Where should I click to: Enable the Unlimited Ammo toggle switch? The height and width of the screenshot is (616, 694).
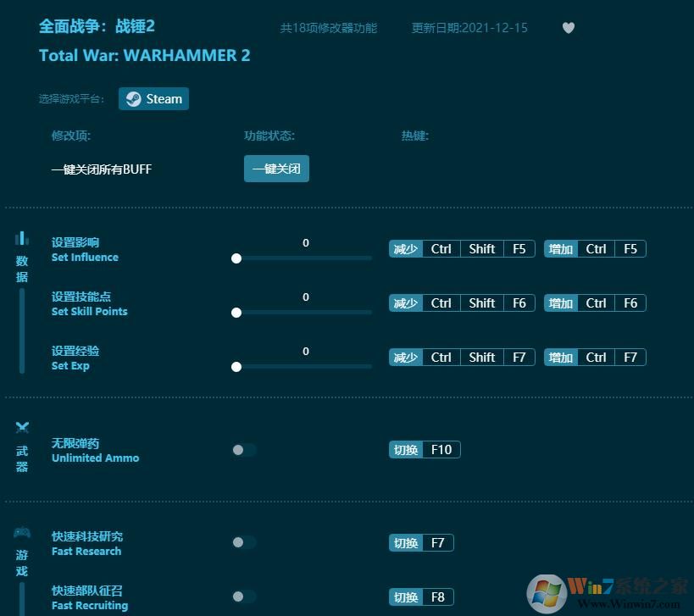click(x=244, y=450)
